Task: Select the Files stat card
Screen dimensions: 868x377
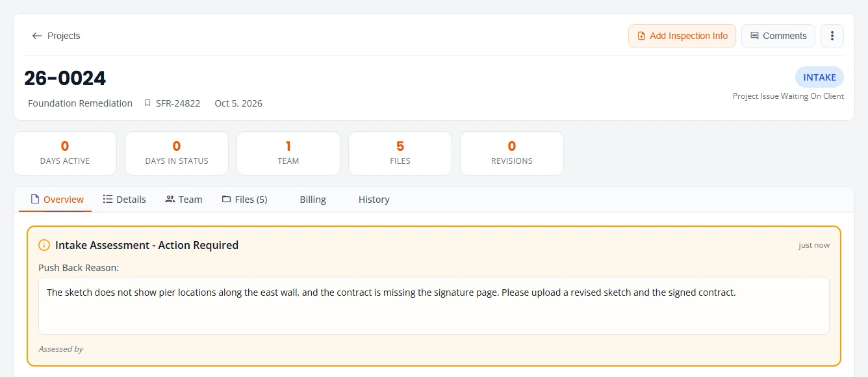Action: tap(400, 153)
